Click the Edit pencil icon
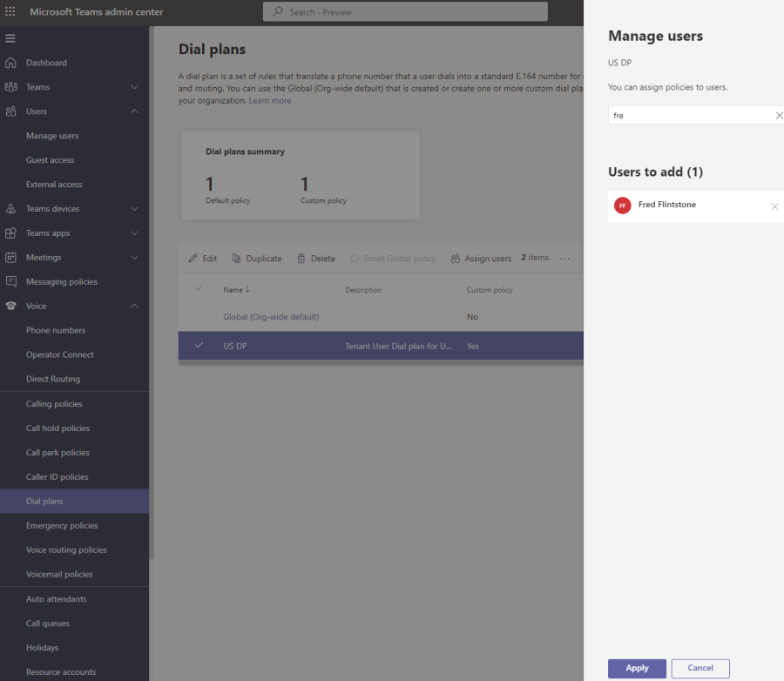 tap(193, 259)
